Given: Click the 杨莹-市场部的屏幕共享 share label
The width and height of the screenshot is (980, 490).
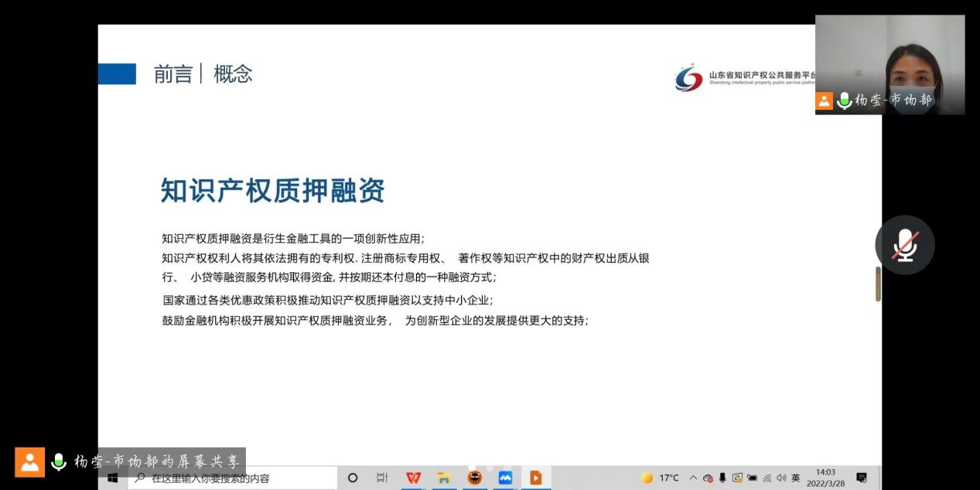Looking at the screenshot, I should [x=155, y=461].
